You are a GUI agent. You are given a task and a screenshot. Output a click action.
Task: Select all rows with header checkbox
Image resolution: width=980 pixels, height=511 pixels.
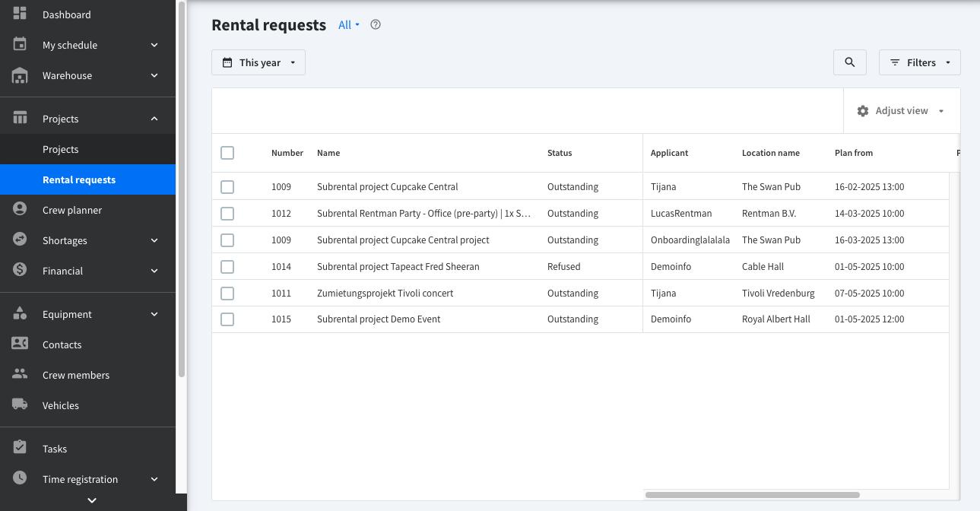(227, 153)
